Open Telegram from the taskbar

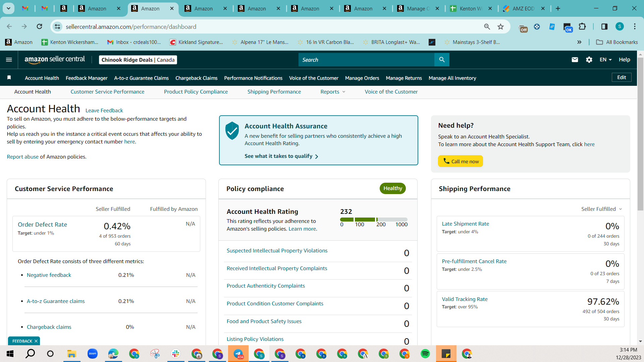[238, 354]
